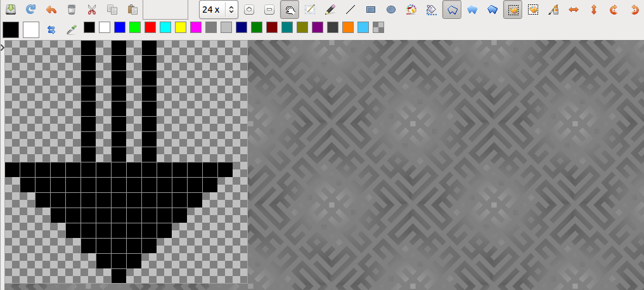Toggle outline-only polygon shape mode
The width and height of the screenshot is (644, 290).
452,10
